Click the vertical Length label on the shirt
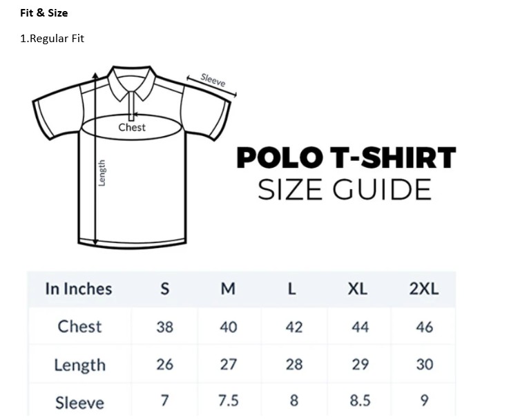This screenshot has width=529, height=420. (x=102, y=173)
